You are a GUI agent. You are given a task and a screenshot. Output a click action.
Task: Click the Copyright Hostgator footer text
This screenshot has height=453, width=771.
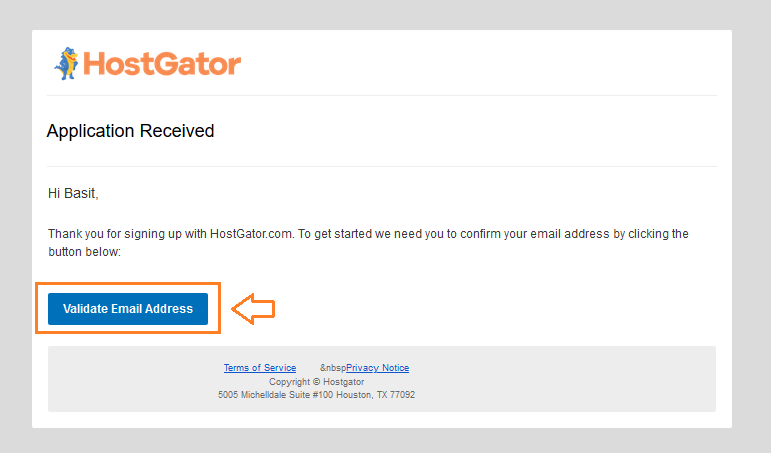pos(317,382)
